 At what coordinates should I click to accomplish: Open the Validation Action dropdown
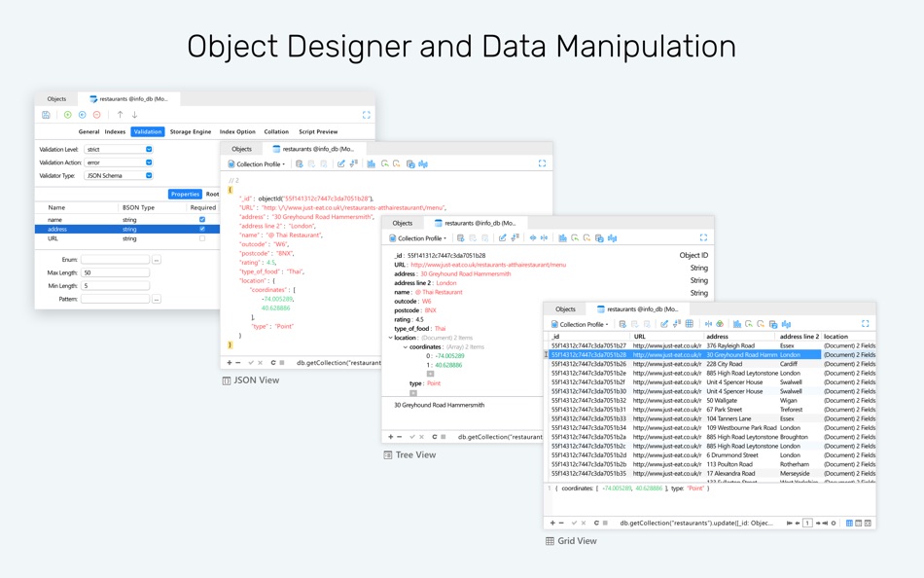point(119,163)
